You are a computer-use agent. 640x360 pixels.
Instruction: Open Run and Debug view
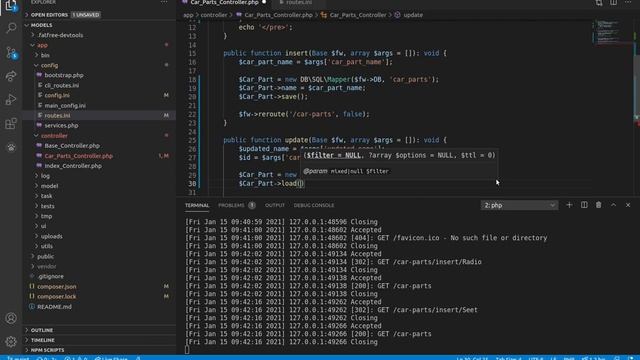pos(11,99)
